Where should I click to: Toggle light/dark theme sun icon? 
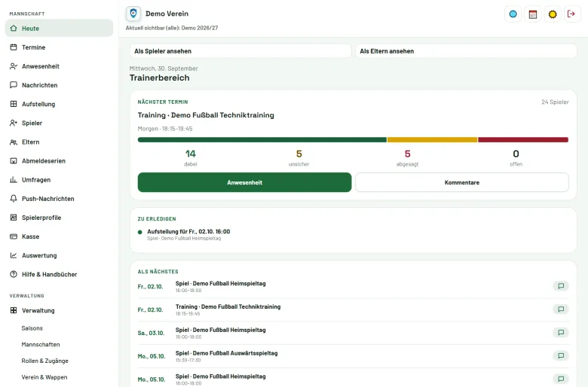pos(553,14)
